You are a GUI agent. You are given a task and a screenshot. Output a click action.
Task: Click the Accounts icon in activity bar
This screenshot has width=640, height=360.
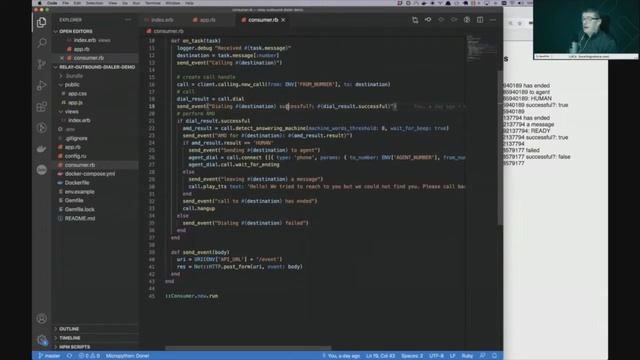point(41,318)
